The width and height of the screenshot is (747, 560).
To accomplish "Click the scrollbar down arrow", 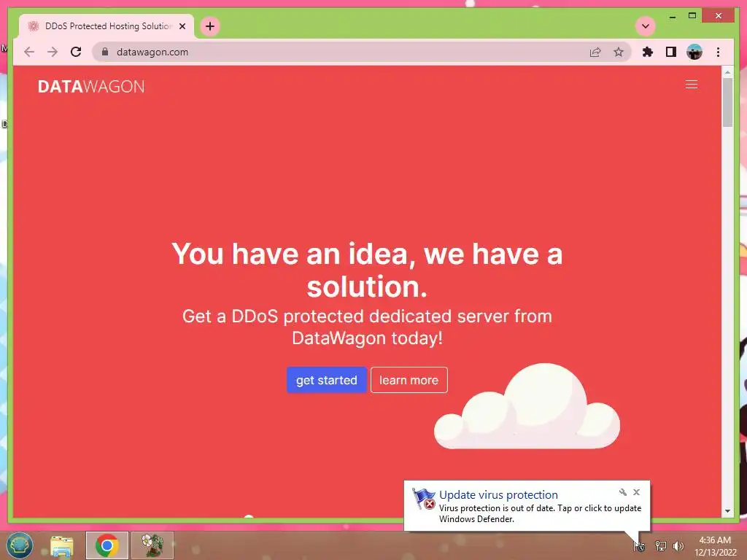I will [727, 511].
